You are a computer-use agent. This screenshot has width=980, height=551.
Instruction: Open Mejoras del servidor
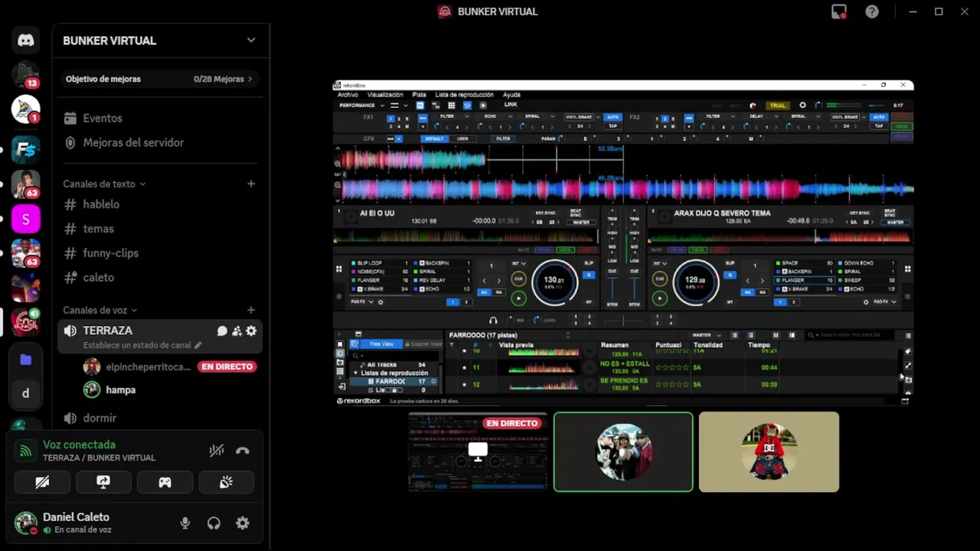[x=133, y=142]
